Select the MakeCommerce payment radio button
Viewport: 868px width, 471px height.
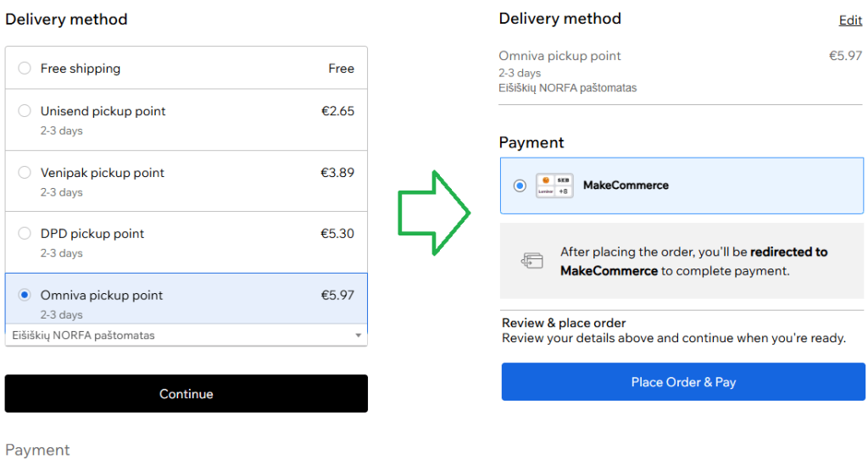point(520,186)
